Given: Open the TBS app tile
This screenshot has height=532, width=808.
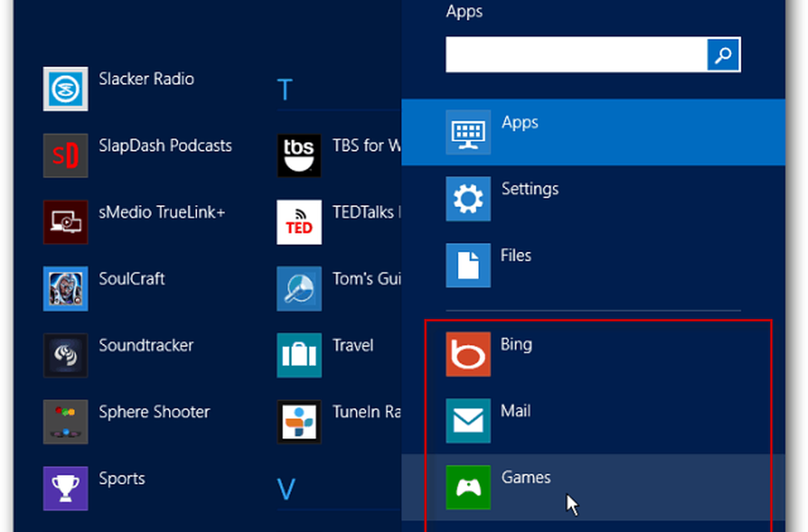Looking at the screenshot, I should pos(339,155).
